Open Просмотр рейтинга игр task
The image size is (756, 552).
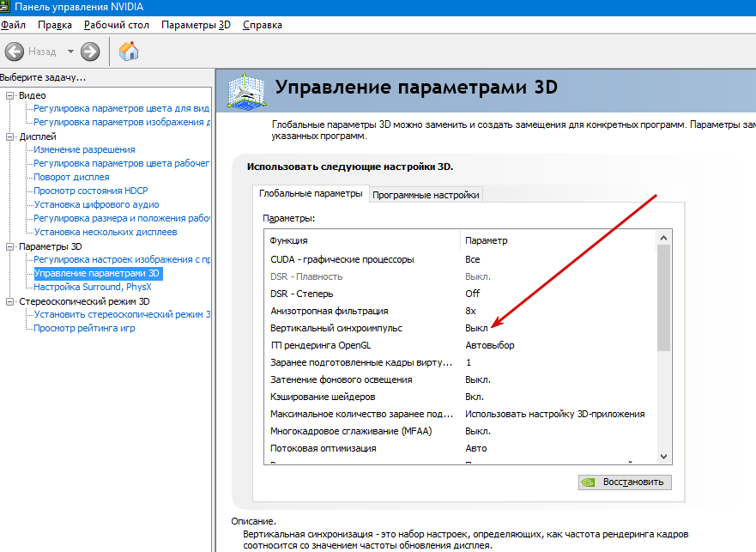[x=84, y=328]
